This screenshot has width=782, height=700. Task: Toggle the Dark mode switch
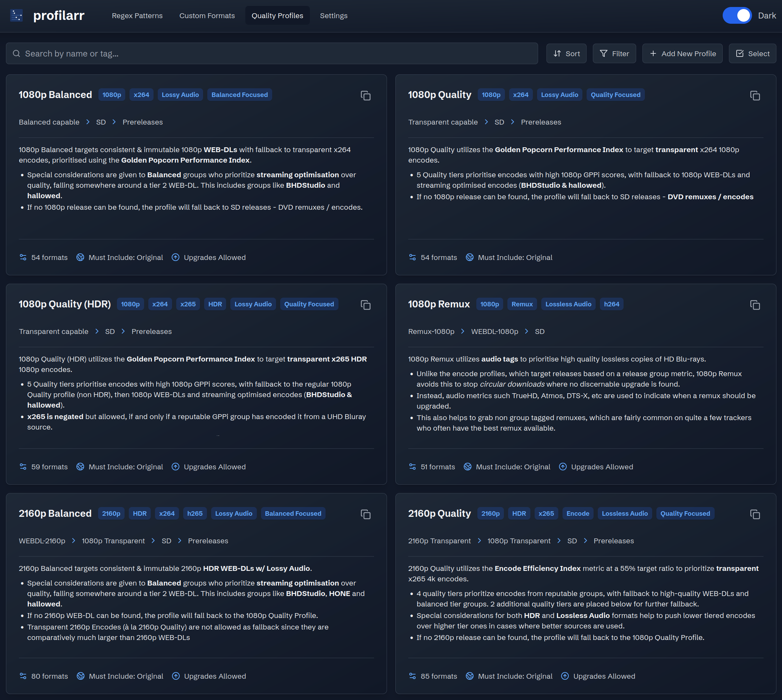pos(737,16)
